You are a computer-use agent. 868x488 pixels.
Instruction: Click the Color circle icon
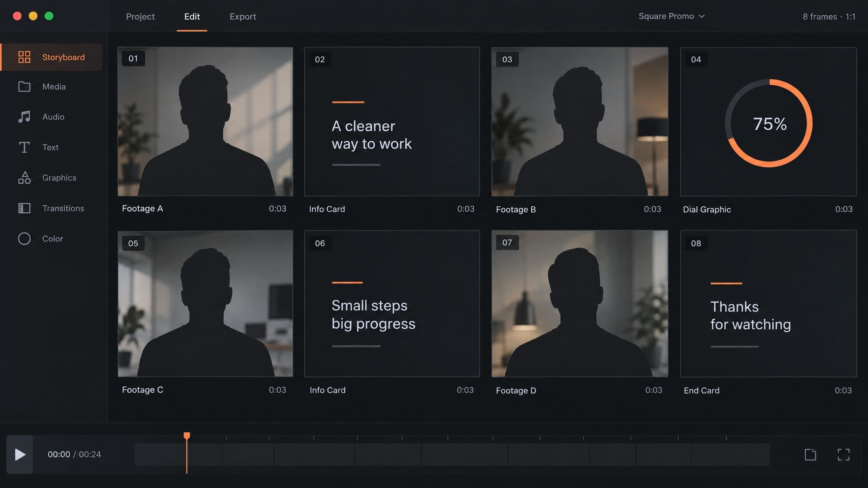point(24,238)
